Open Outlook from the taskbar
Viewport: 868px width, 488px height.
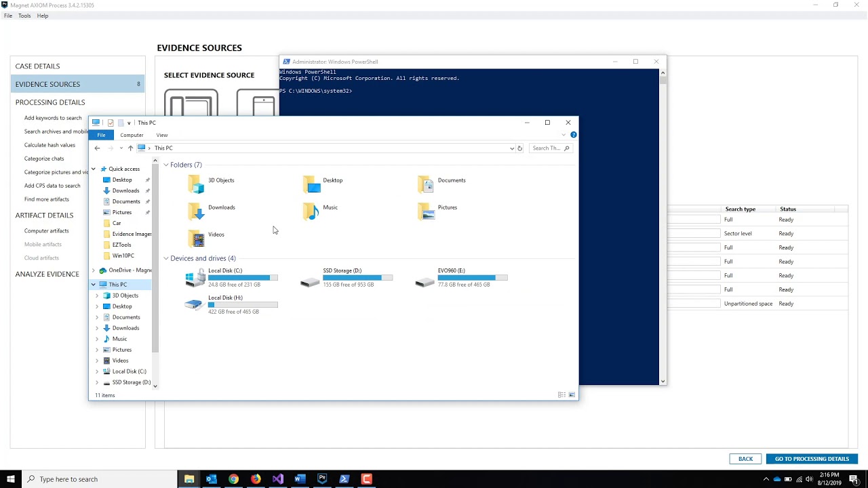(211, 479)
